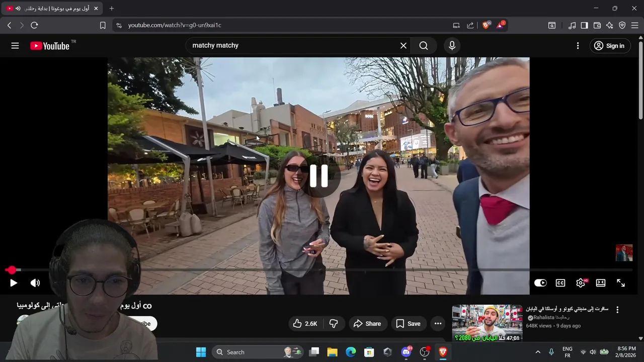Open the Windows Start menu
Viewport: 644px width, 362px height.
tap(201, 352)
